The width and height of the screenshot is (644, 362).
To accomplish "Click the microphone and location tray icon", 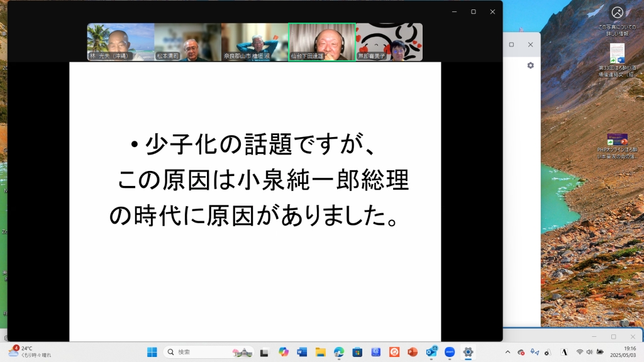I will (x=535, y=352).
